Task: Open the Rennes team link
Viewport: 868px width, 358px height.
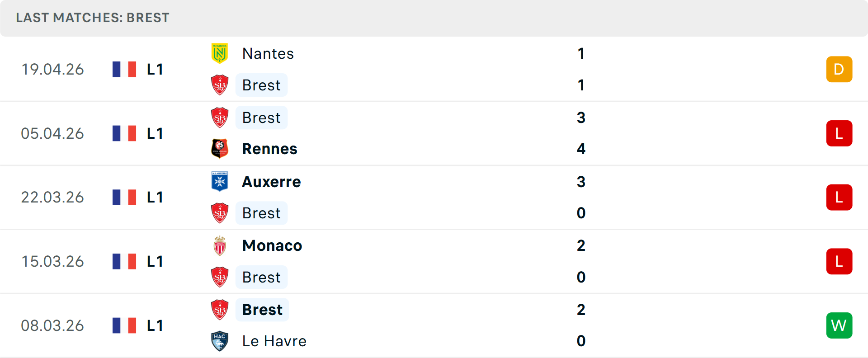Action: pos(270,149)
